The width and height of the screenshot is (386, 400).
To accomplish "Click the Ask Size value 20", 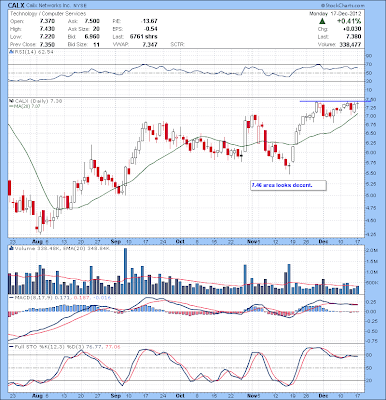I will point(96,29).
